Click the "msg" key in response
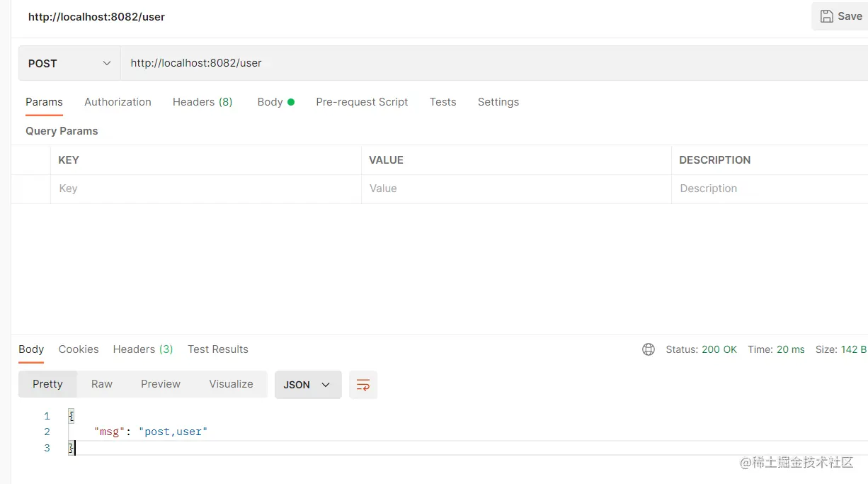This screenshot has width=868, height=484. 110,432
